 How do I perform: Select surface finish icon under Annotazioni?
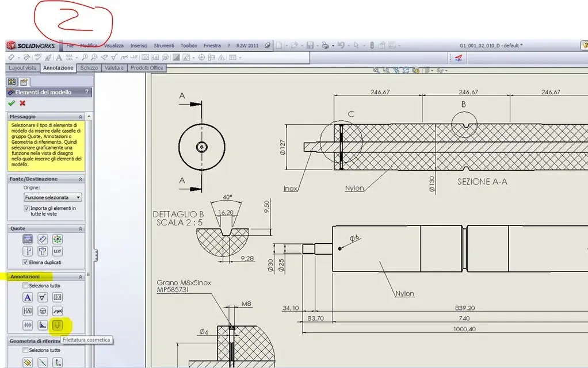click(x=43, y=297)
